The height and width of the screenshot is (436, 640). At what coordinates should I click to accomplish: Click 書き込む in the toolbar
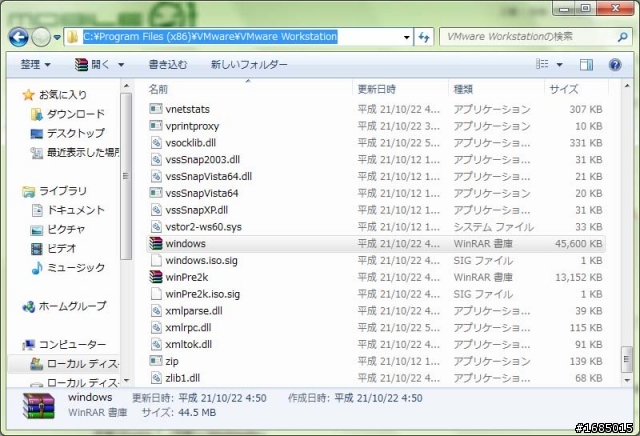(168, 65)
